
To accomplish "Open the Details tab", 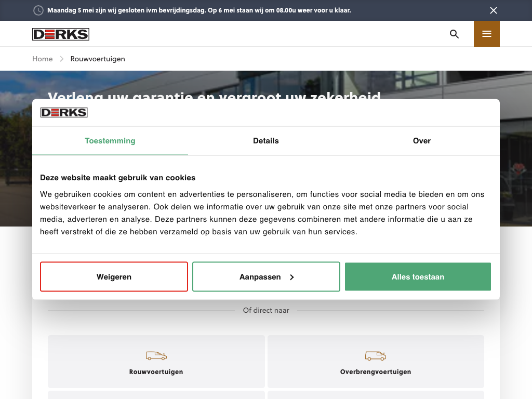I will point(266,141).
